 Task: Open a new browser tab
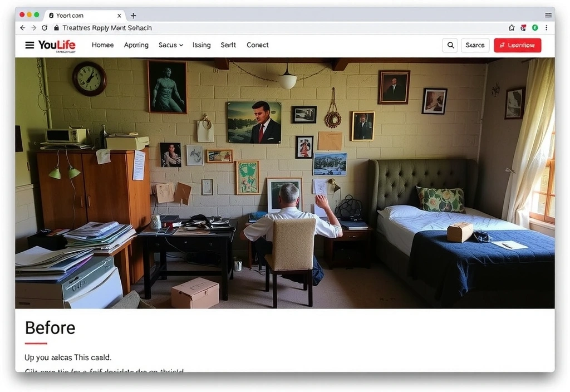coord(134,16)
